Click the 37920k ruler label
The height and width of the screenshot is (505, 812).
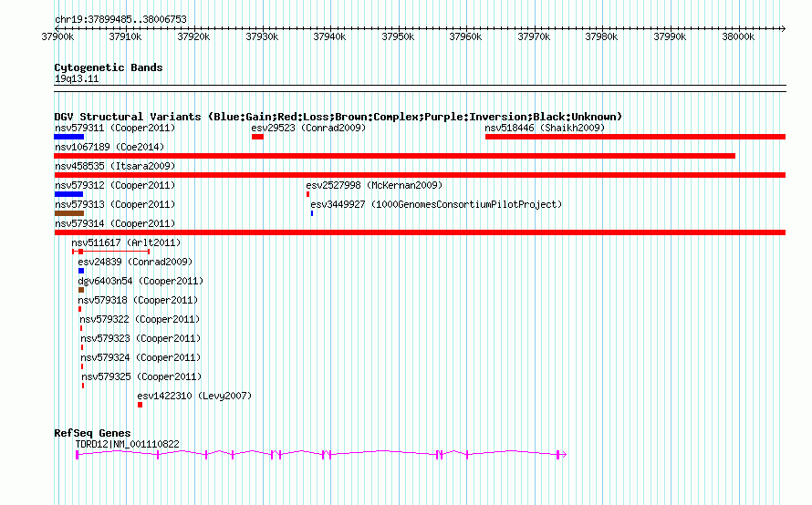(193, 36)
